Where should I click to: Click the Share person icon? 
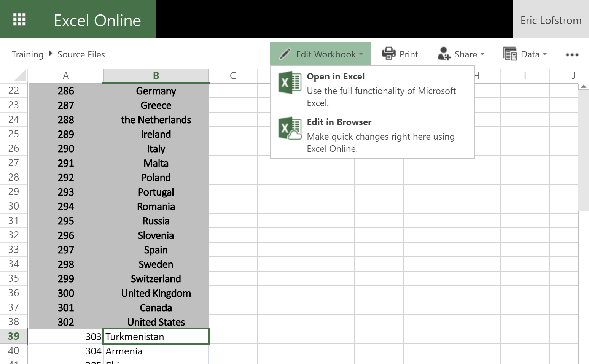(443, 54)
